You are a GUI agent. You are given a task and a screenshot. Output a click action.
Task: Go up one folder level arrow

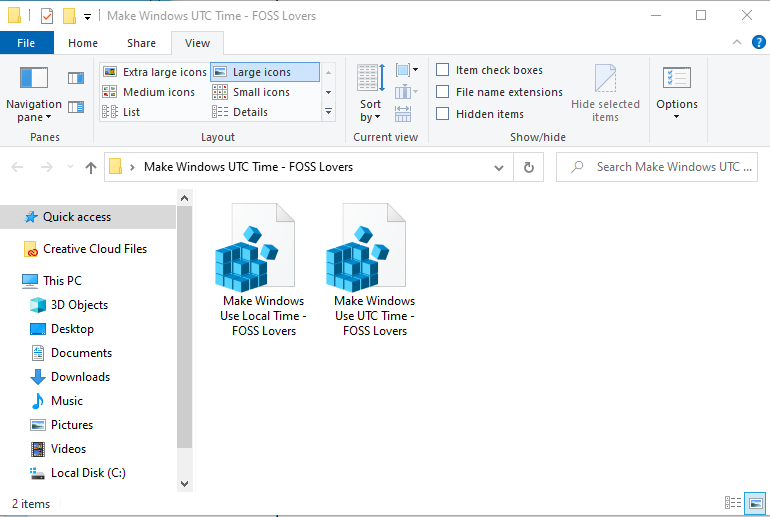coord(91,167)
